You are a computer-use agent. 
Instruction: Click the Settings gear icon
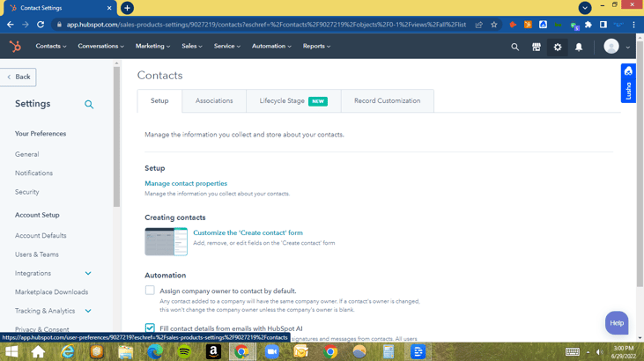(x=558, y=47)
